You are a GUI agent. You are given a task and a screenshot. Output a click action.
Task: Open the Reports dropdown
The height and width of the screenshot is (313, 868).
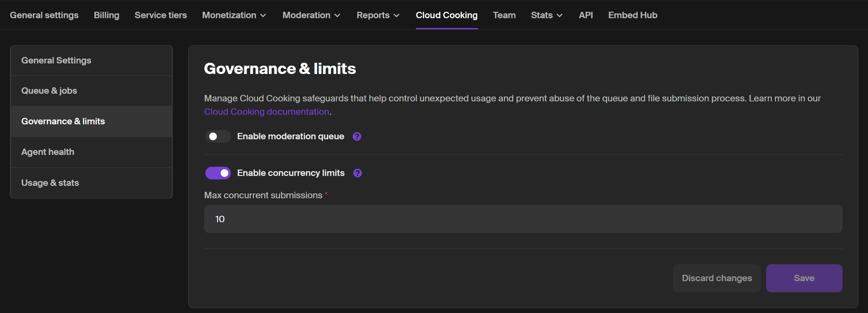click(378, 15)
